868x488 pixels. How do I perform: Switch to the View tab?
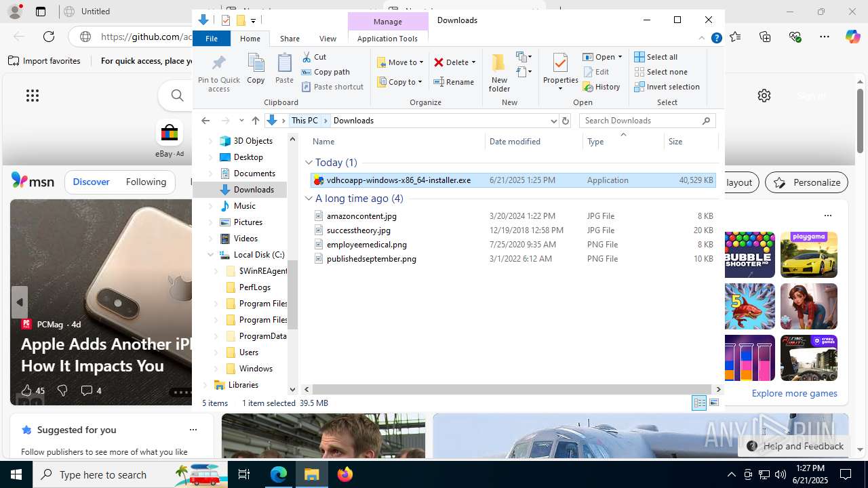pos(328,39)
